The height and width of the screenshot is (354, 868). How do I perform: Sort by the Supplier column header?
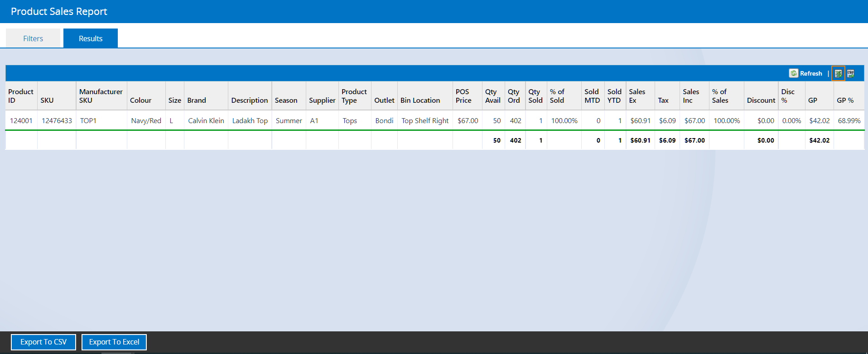322,96
